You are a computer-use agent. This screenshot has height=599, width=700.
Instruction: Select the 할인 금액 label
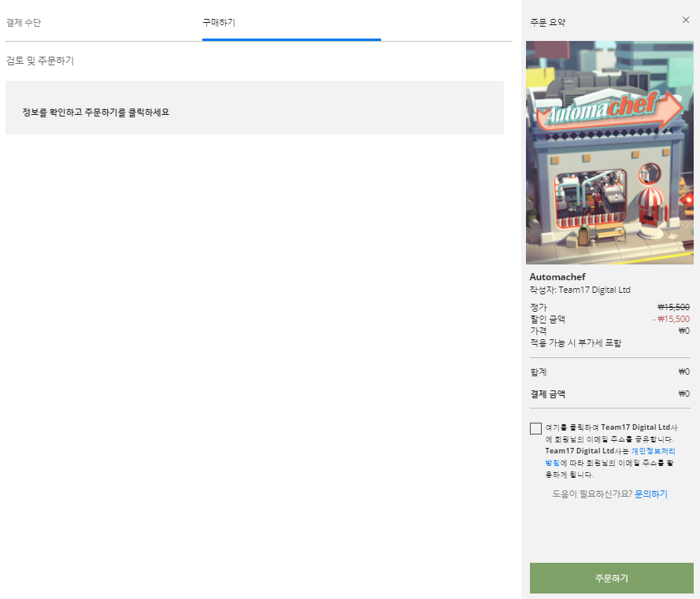coord(548,319)
